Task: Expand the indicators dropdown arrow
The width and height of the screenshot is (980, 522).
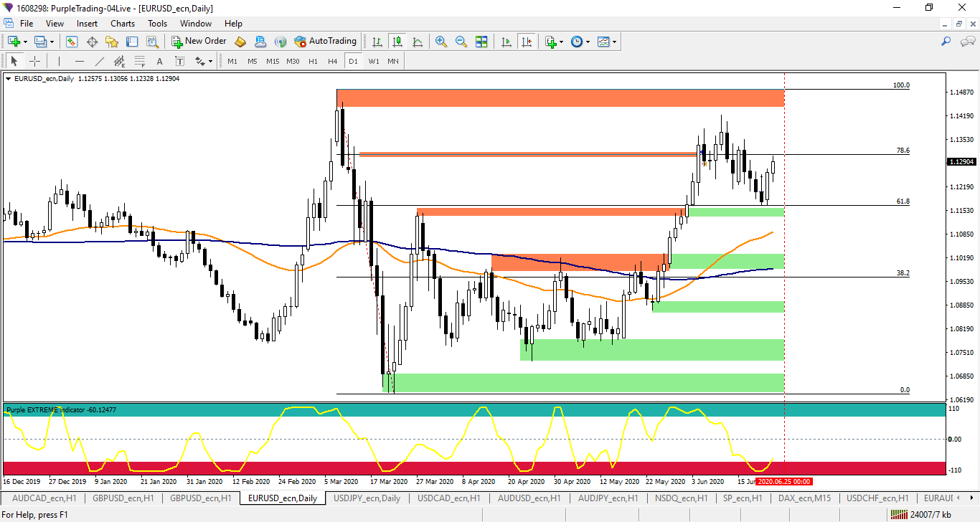Action: [x=561, y=42]
